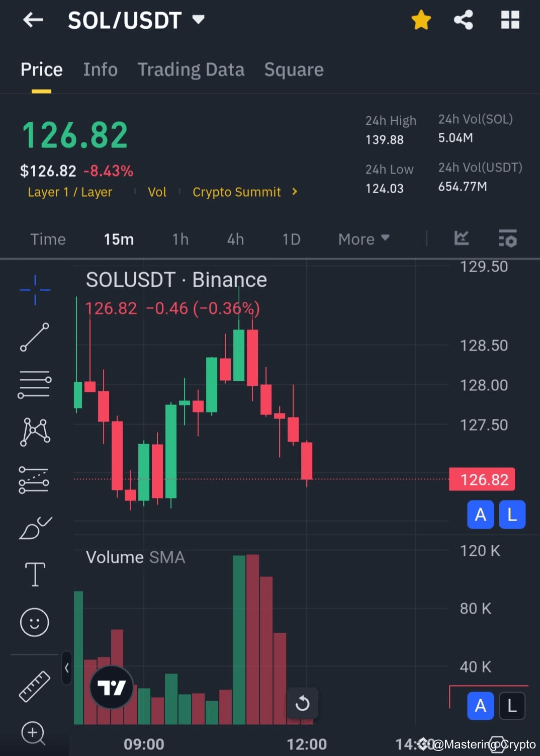Open the chart indicators icon
The width and height of the screenshot is (540, 756).
coord(461,239)
